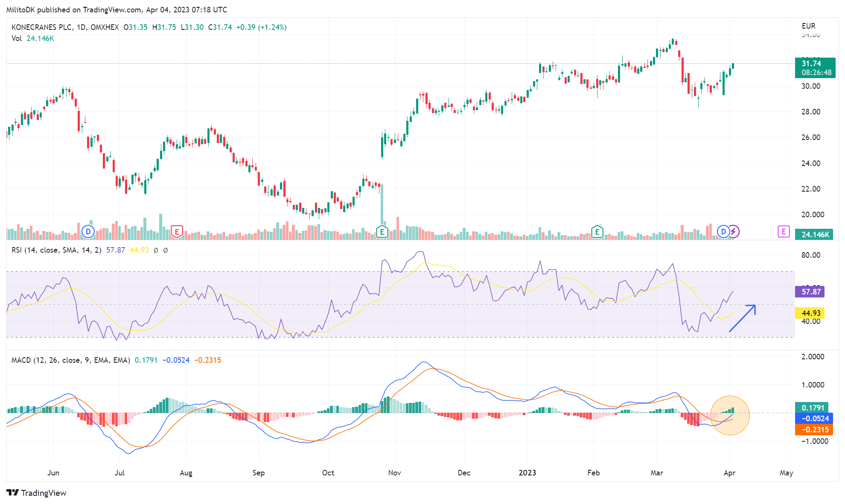
Task: Click the current price label 31.74 on axis
Action: [x=815, y=68]
